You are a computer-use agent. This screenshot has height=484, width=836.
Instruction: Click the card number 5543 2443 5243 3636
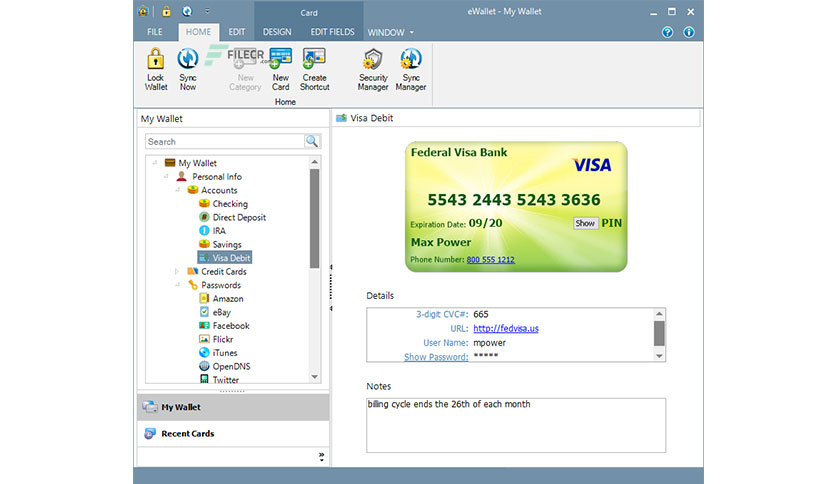click(514, 200)
